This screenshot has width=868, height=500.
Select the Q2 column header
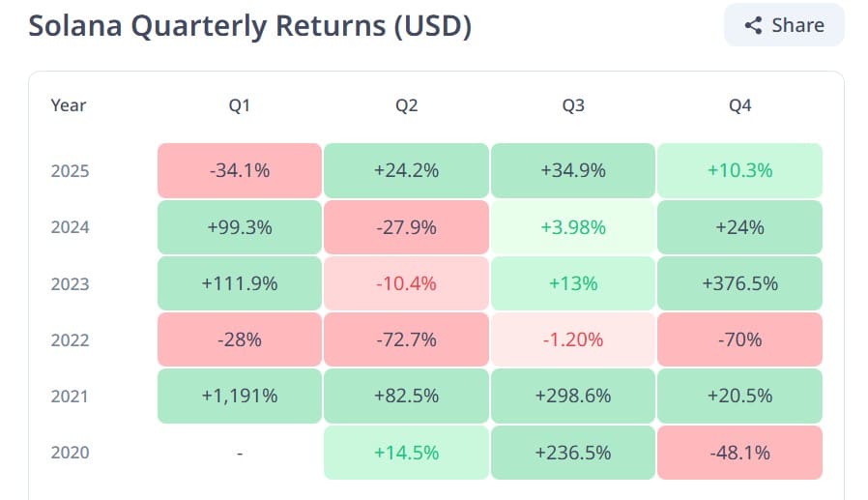pyautogui.click(x=406, y=105)
